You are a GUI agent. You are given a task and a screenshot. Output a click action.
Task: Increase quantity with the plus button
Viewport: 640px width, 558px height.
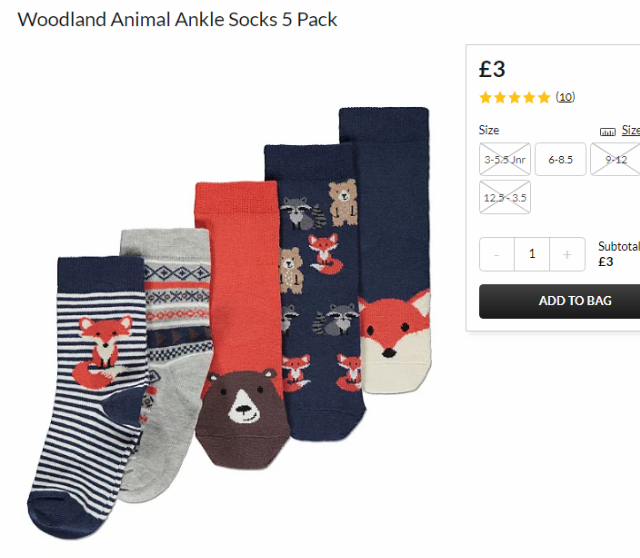(x=567, y=254)
